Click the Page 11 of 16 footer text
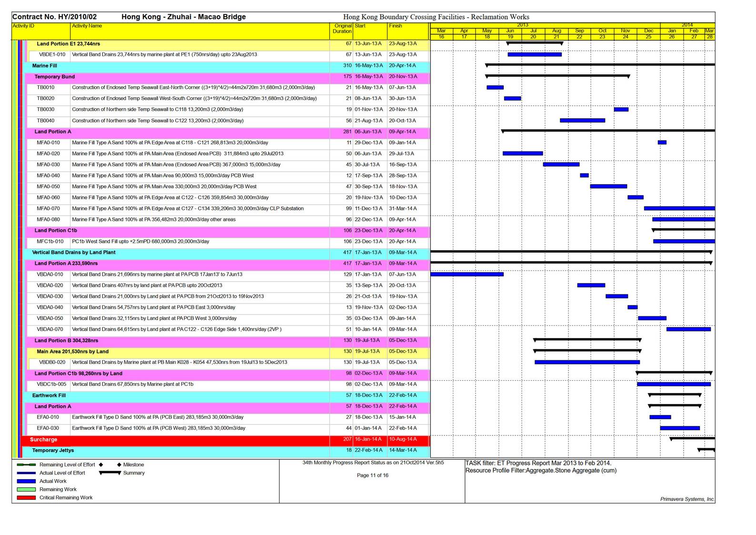 (373, 475)
